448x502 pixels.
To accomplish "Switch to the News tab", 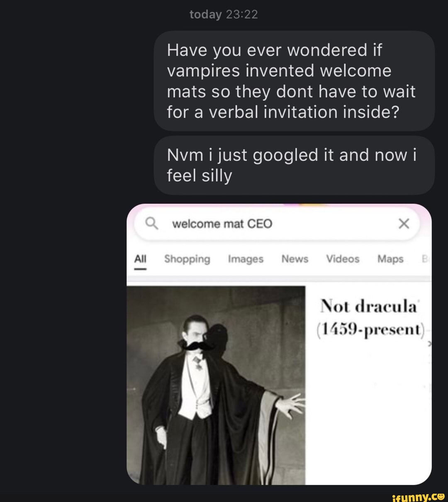I will (x=295, y=259).
